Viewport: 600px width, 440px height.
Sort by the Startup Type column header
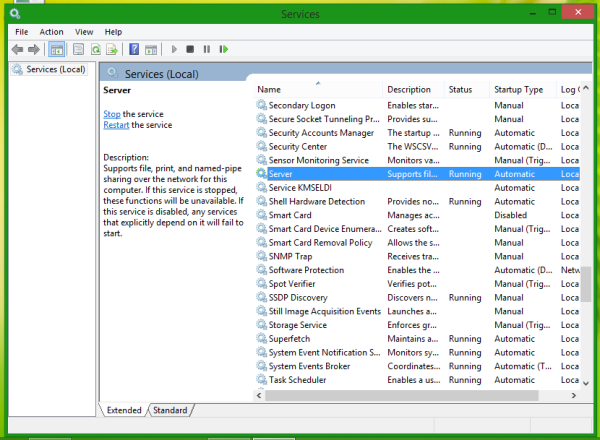pyautogui.click(x=522, y=90)
